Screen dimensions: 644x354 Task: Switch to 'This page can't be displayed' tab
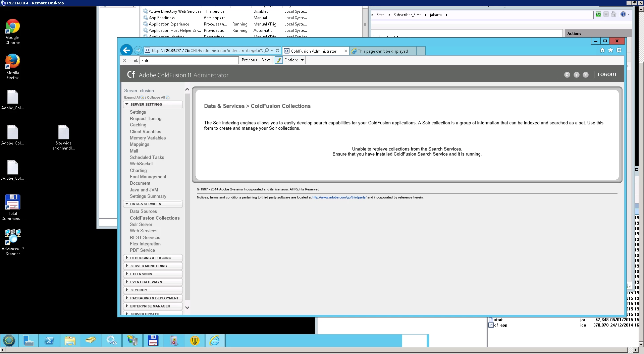pos(382,51)
